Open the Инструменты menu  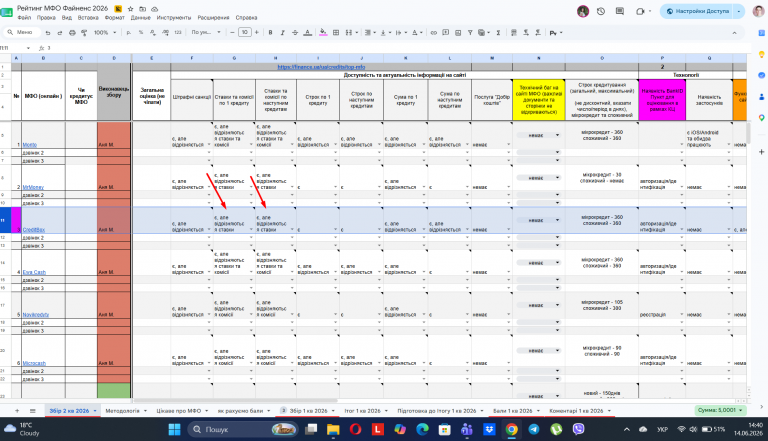[174, 18]
